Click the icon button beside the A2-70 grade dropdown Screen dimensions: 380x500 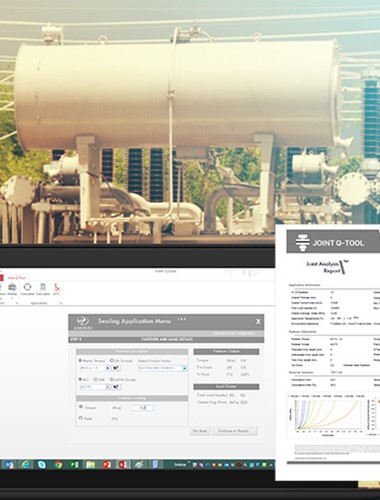tap(116, 387)
